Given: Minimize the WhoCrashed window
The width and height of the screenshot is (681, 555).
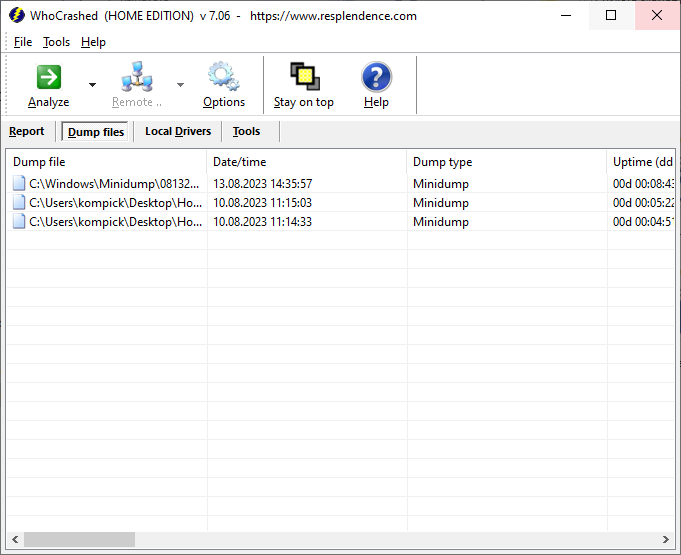Looking at the screenshot, I should [x=566, y=15].
